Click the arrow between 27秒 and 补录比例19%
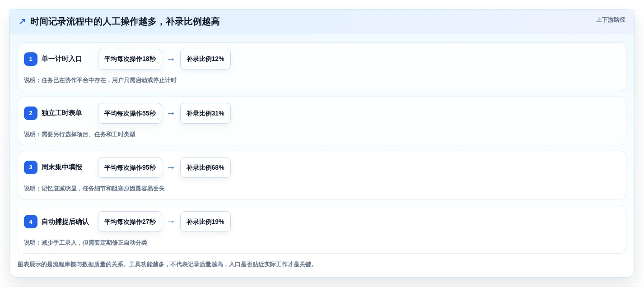Viewport: 644px width, 287px height. [x=171, y=222]
